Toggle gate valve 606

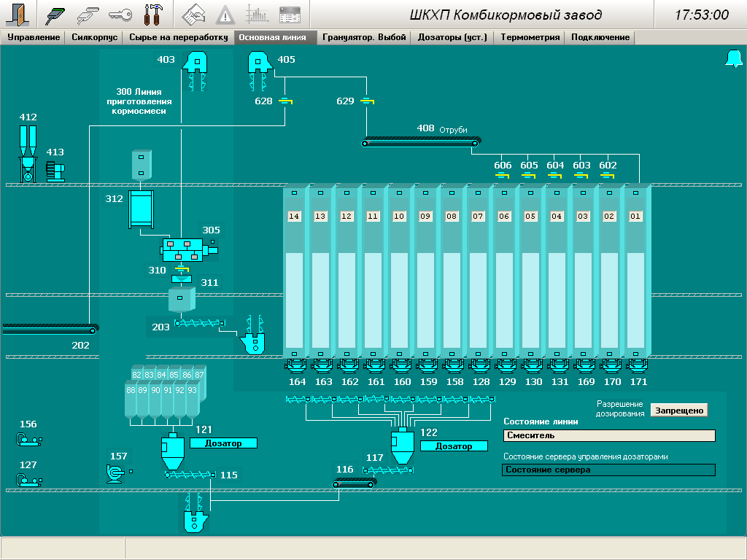tap(503, 174)
